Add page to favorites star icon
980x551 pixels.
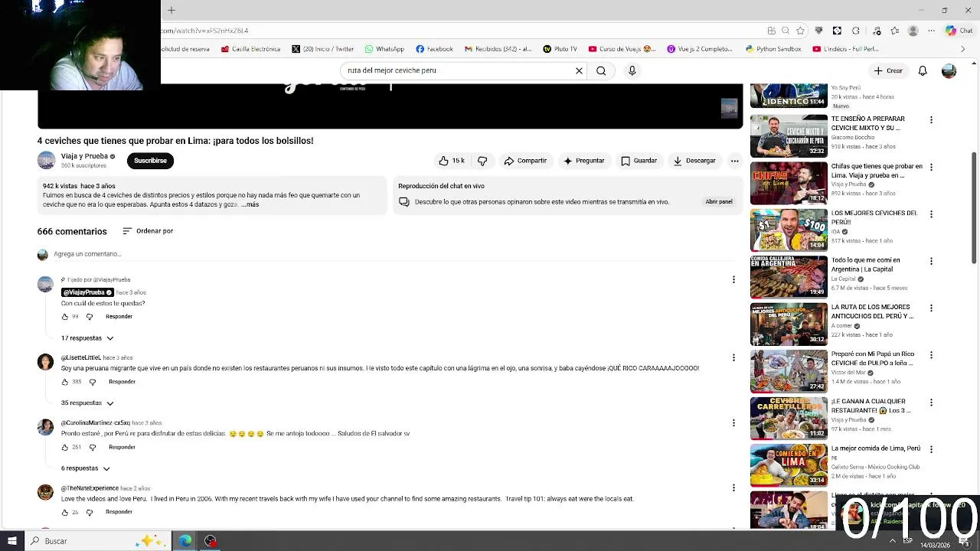(x=800, y=31)
